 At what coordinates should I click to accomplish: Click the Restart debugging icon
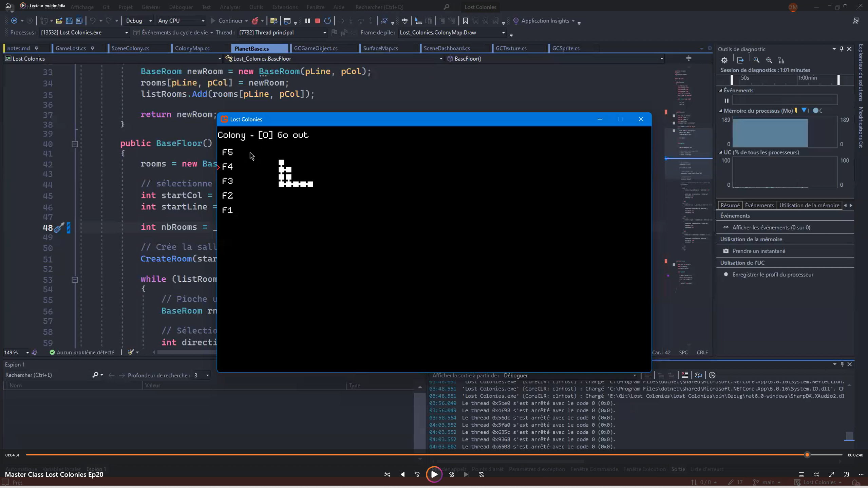tap(327, 21)
